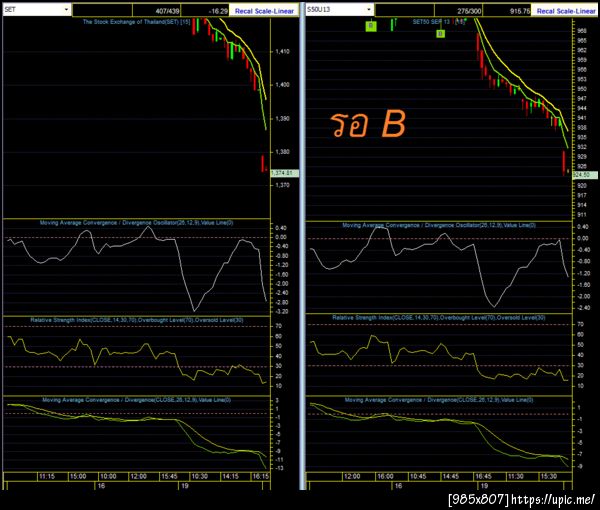600x510 pixels.
Task: Click the bottom MACD (CLOSE) title in the S50U13 chart
Action: click(439, 400)
